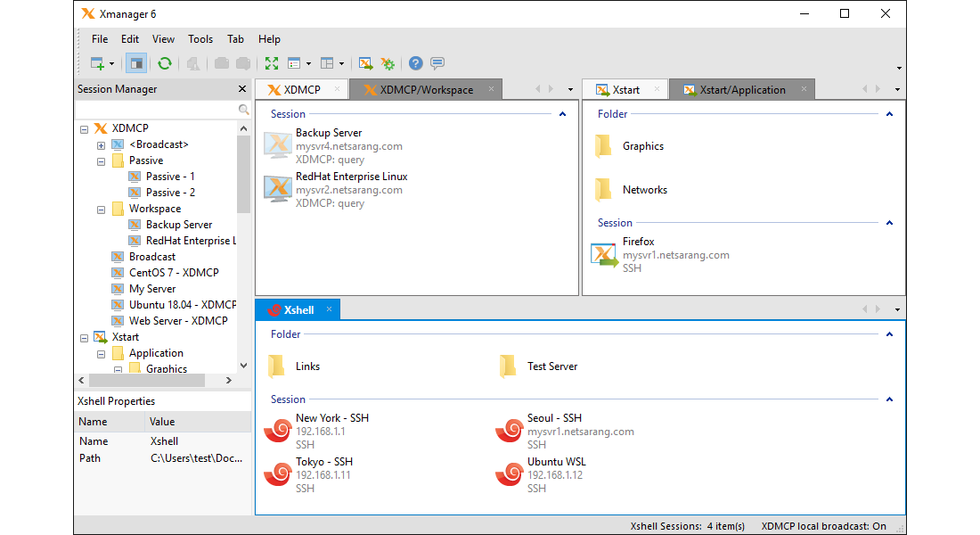Viewport: 980px width, 535px height.
Task: Click the feedback speech bubble icon
Action: tap(437, 63)
